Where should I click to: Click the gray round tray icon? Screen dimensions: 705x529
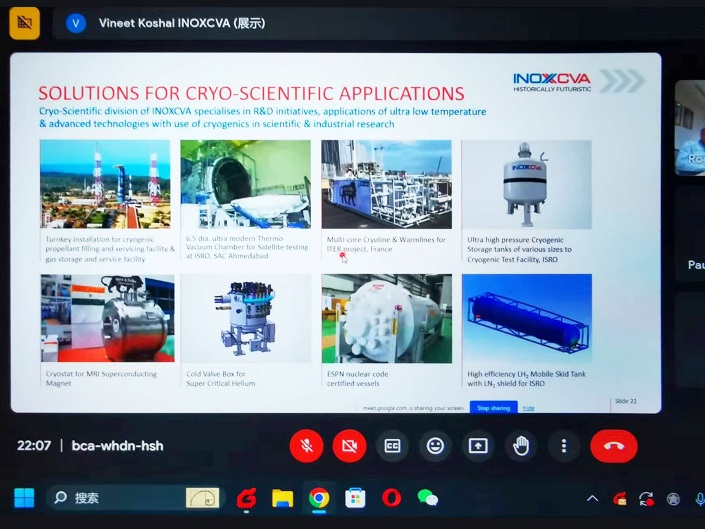tap(673, 499)
